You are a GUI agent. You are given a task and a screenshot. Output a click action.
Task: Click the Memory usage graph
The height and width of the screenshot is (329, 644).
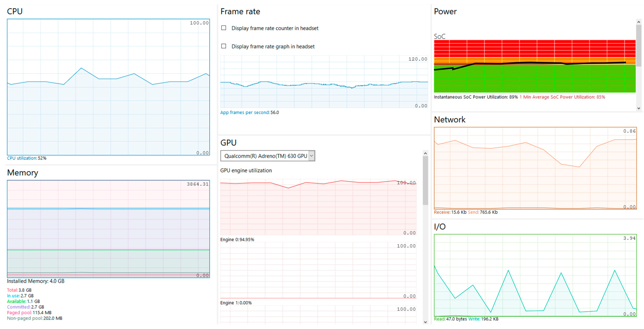[x=108, y=229]
